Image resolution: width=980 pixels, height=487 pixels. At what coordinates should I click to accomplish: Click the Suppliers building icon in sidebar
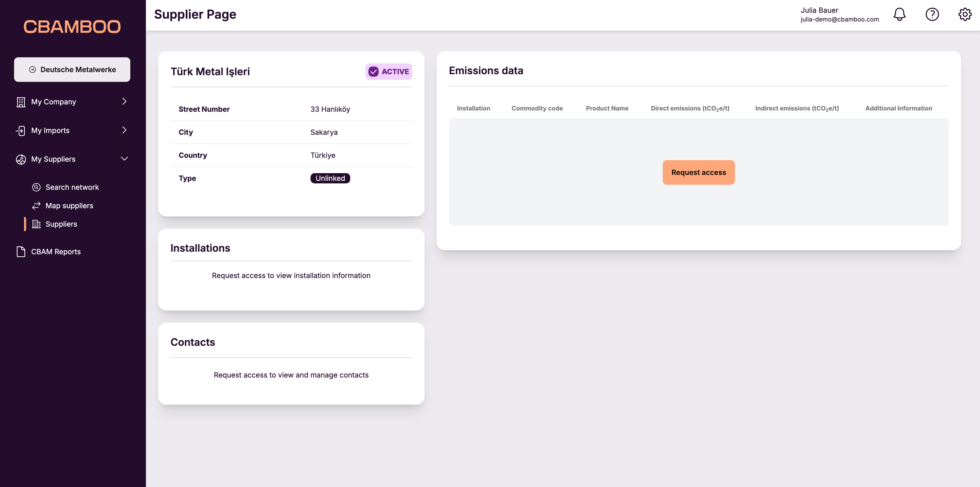[37, 224]
